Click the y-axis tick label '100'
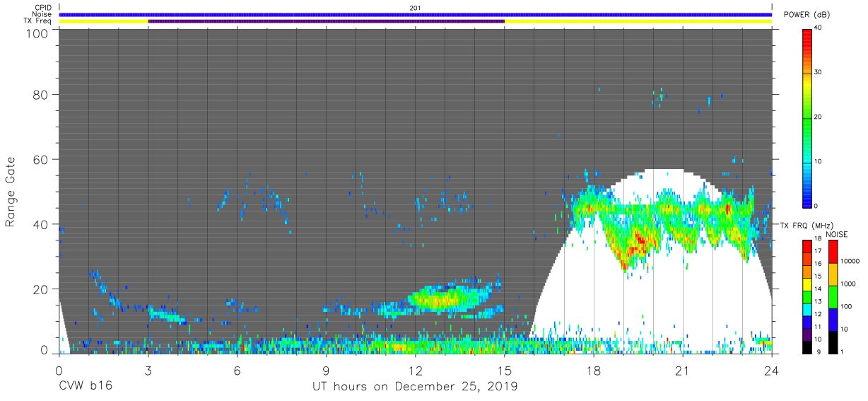The width and height of the screenshot is (868, 401). point(36,33)
